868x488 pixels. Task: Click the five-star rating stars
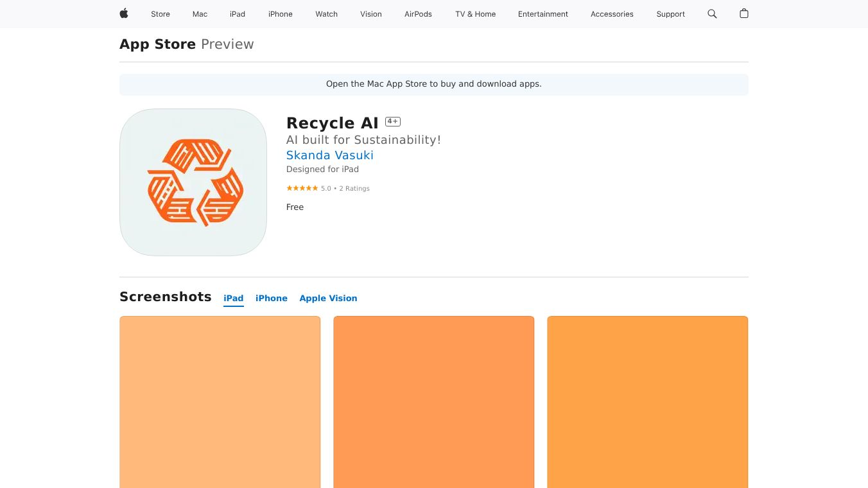pos(302,188)
